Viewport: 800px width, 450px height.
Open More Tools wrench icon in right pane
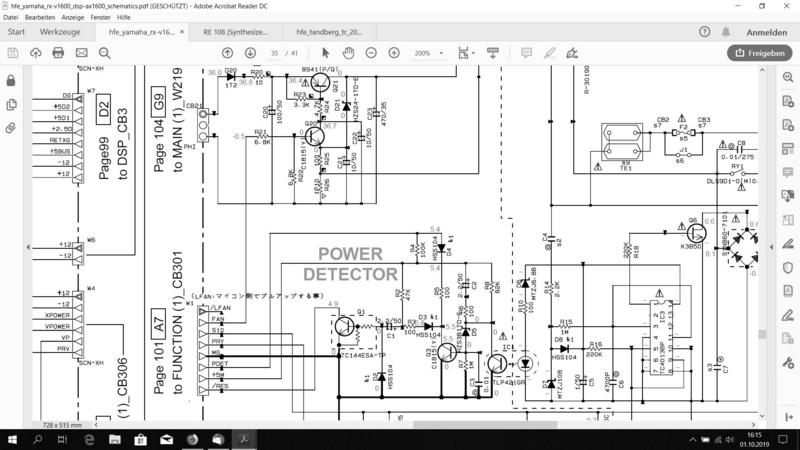tap(788, 363)
